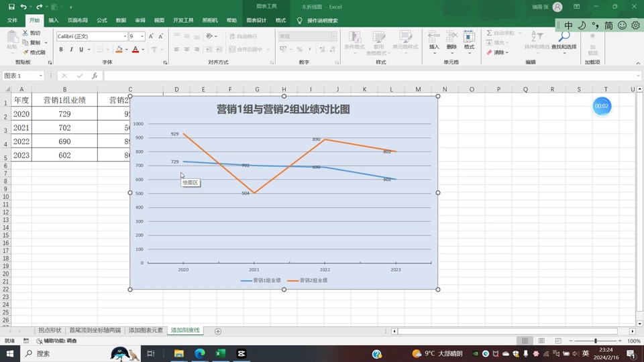This screenshot has width=644, height=362.
Task: Increase font size with the larger A icon
Action: [151, 36]
